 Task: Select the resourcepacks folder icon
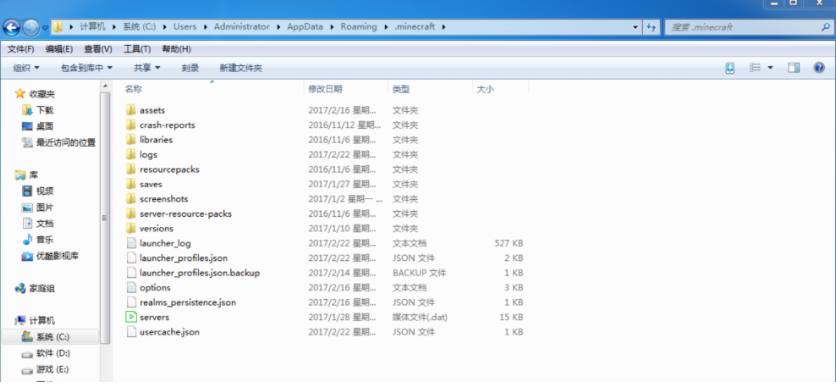tap(131, 169)
